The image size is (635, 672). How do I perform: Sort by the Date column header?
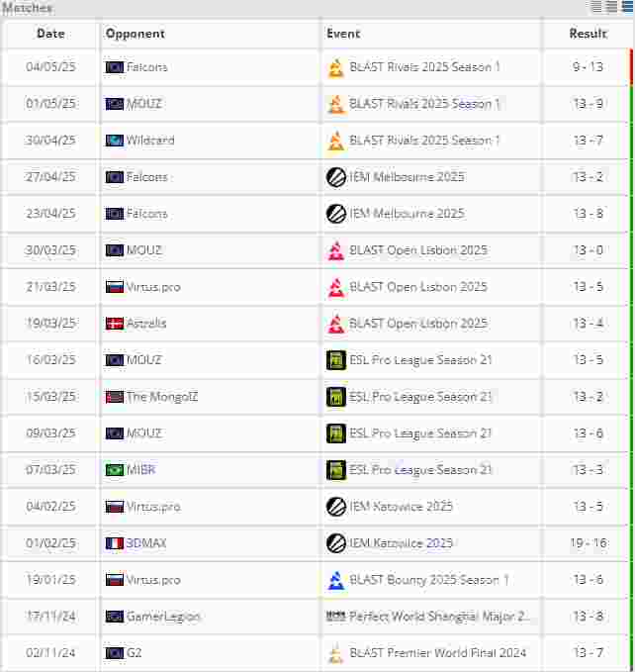(x=50, y=34)
